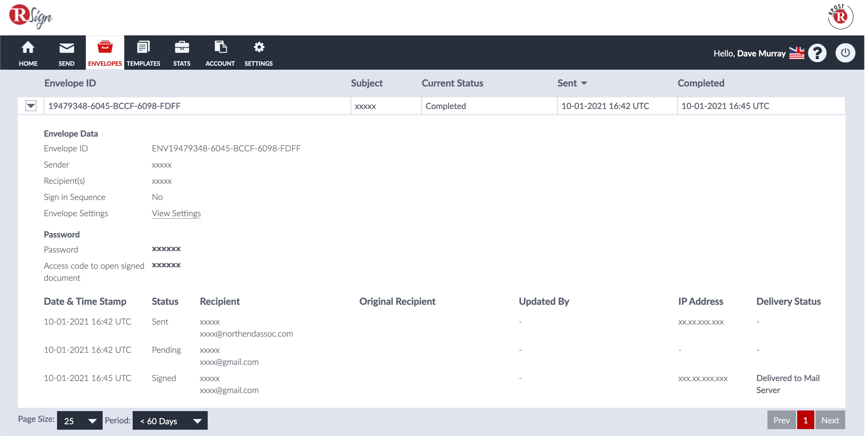
Task: Click the ACCOUNT menu label
Action: 220,63
